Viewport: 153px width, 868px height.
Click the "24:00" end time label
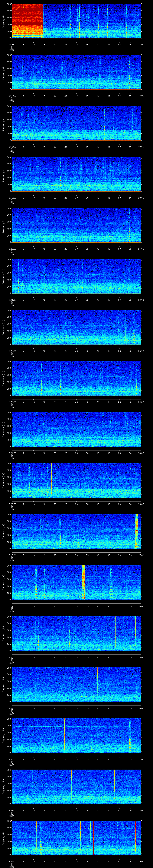pos(141,402)
